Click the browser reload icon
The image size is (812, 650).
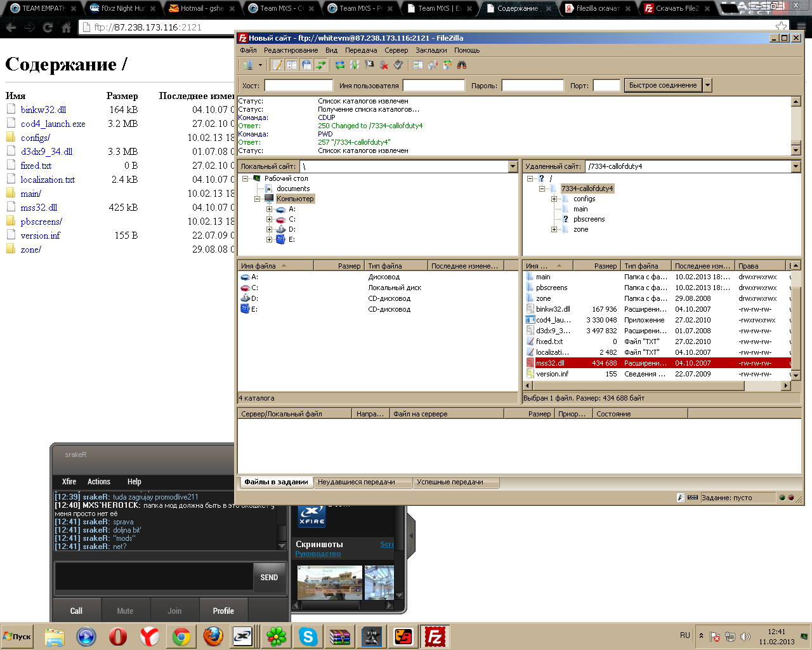pyautogui.click(x=48, y=27)
